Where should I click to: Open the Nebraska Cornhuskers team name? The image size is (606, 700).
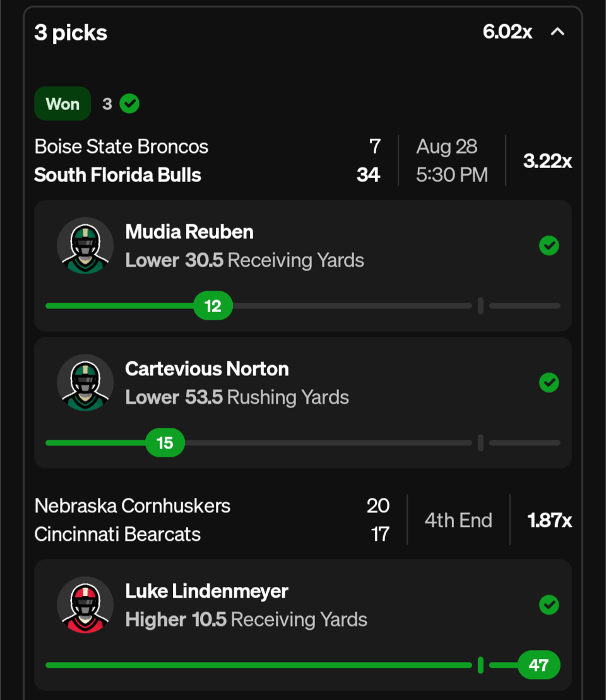133,506
